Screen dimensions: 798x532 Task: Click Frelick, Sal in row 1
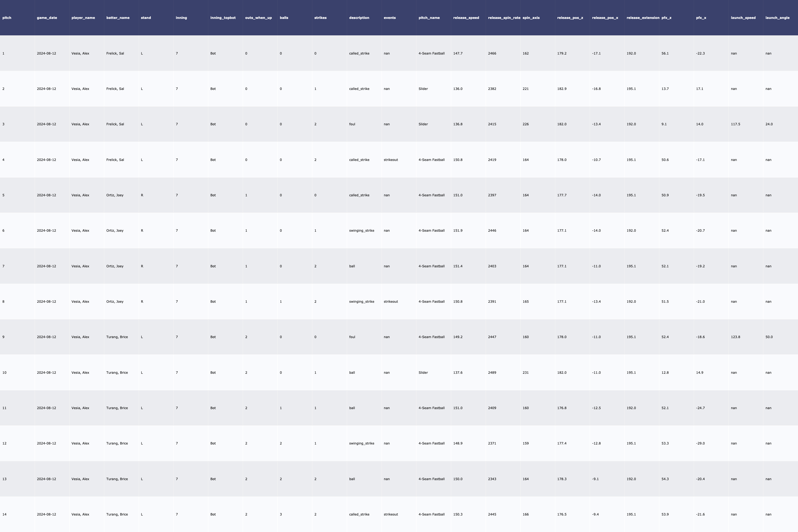[x=115, y=53]
